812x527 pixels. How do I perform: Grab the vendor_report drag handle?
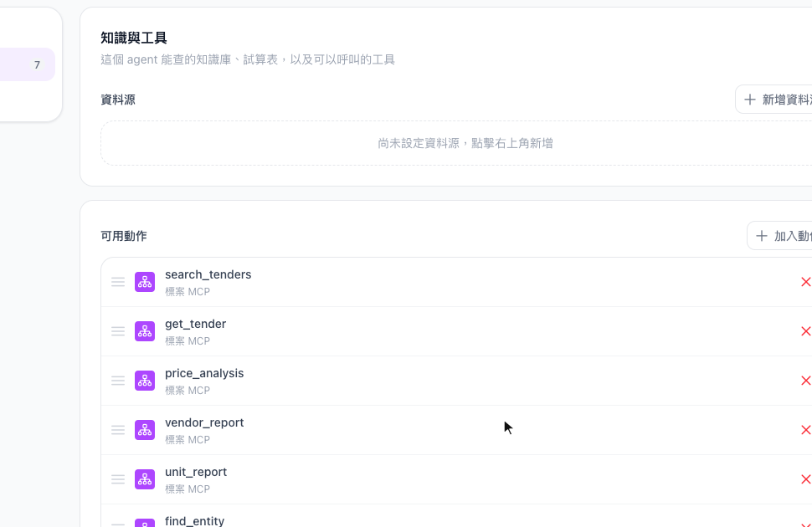click(118, 430)
